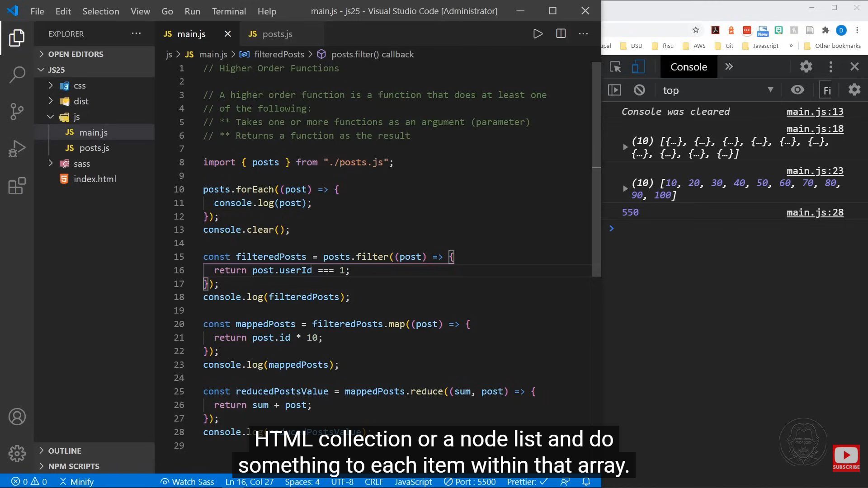Toggle the live expression eye icon
Screen dimensions: 868x488
[797, 90]
